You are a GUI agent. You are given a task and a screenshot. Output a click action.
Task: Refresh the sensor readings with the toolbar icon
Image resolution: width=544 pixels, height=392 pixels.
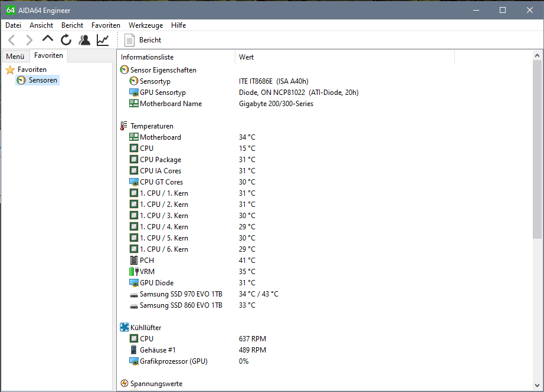tap(66, 40)
